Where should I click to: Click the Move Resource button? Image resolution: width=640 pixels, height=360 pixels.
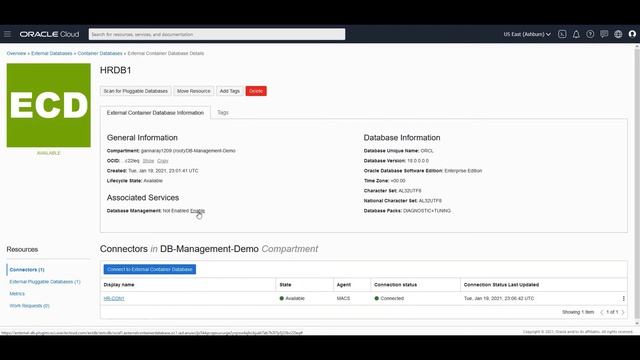(x=193, y=91)
